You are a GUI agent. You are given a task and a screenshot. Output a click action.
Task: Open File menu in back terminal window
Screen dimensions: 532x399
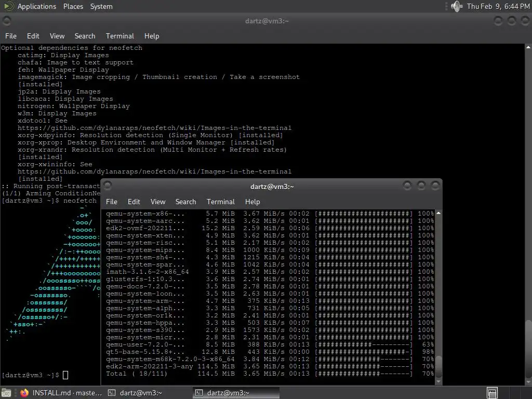[10, 36]
